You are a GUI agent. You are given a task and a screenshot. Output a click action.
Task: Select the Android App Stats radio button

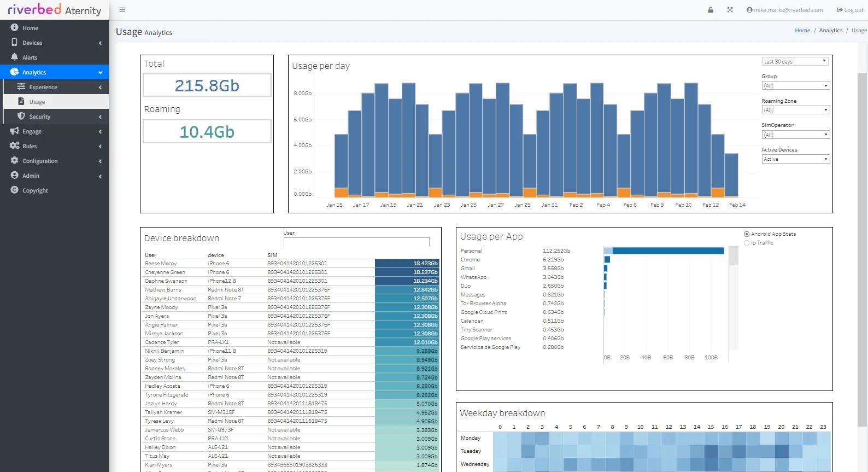(747, 234)
